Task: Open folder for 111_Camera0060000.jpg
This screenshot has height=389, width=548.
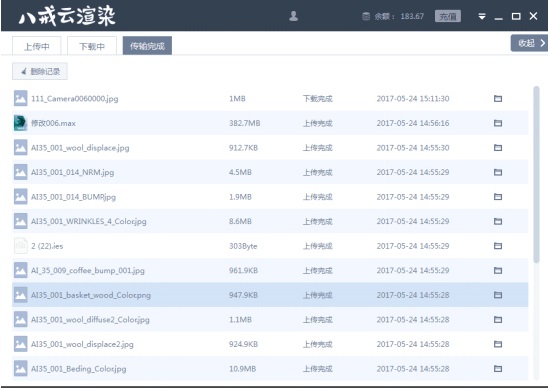Action: pyautogui.click(x=498, y=99)
